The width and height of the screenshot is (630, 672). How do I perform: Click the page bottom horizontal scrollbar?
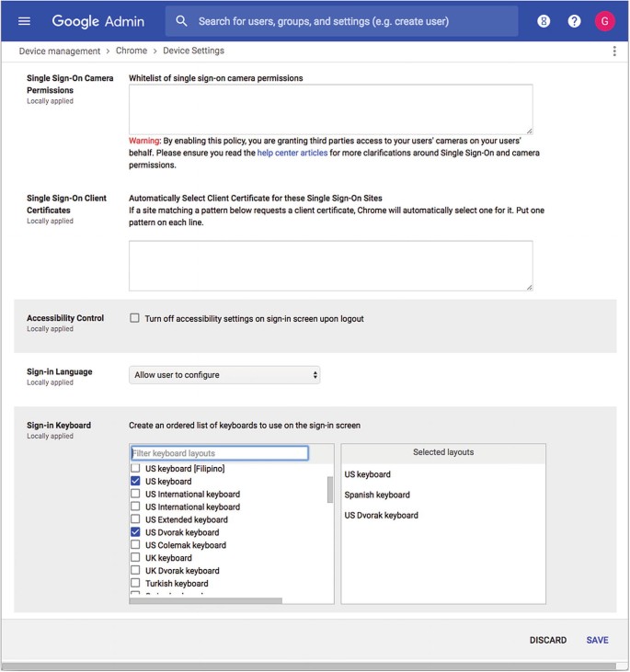click(x=308, y=666)
